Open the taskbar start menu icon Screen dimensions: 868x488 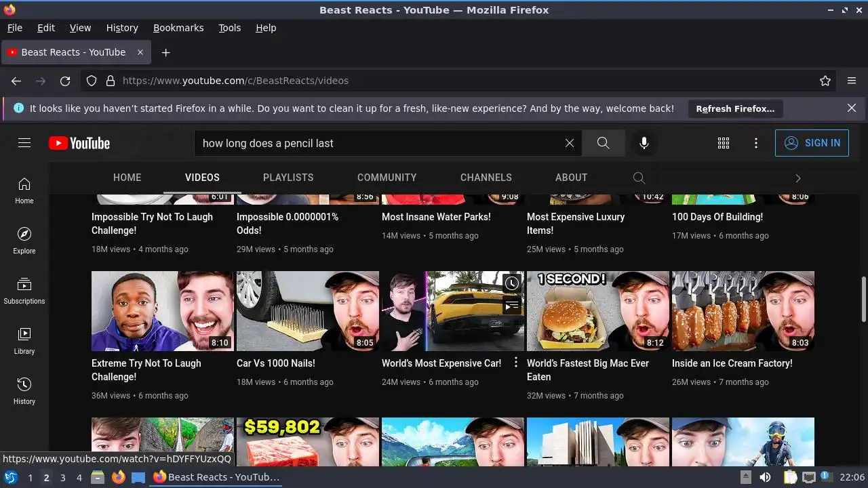point(10,477)
